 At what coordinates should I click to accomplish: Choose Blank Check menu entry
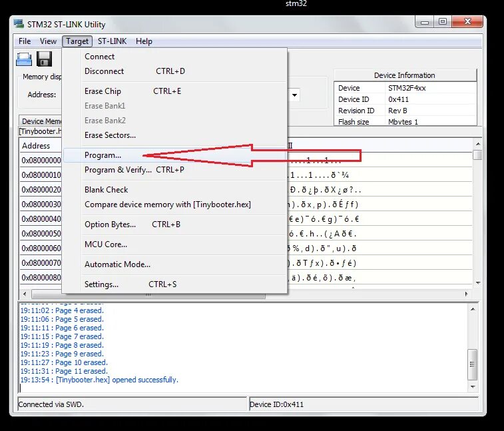coord(175,190)
